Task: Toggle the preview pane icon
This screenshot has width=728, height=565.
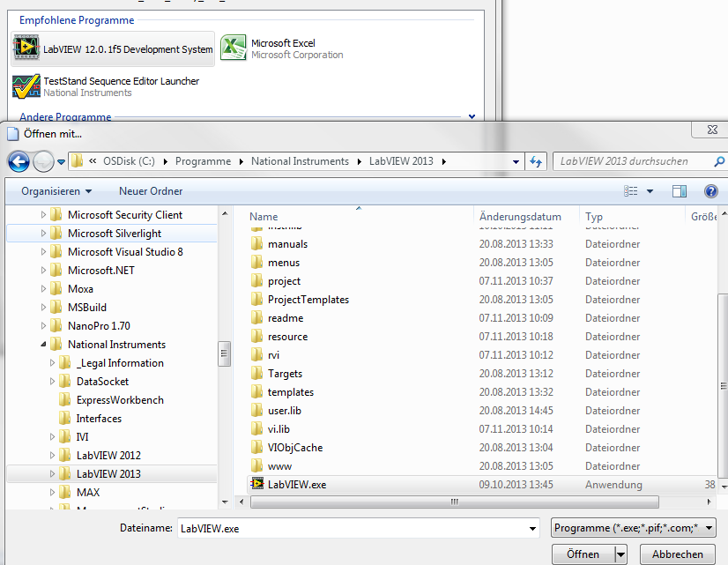Action: [680, 191]
